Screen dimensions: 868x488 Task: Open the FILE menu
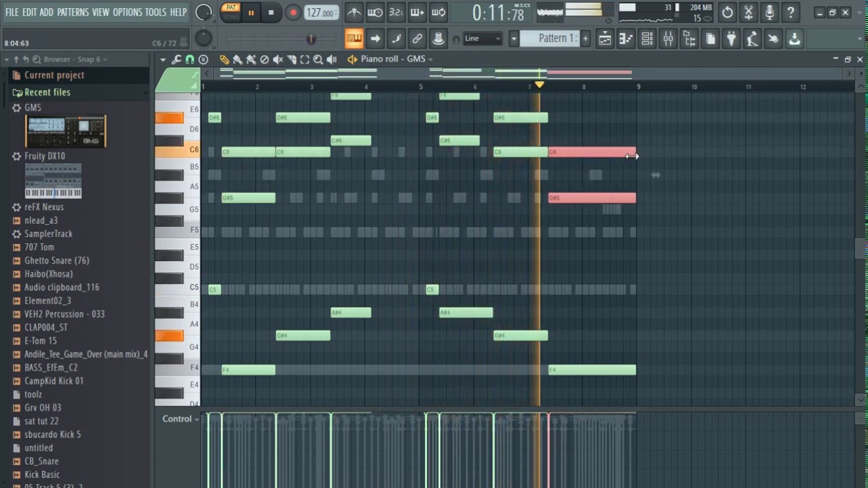(12, 12)
